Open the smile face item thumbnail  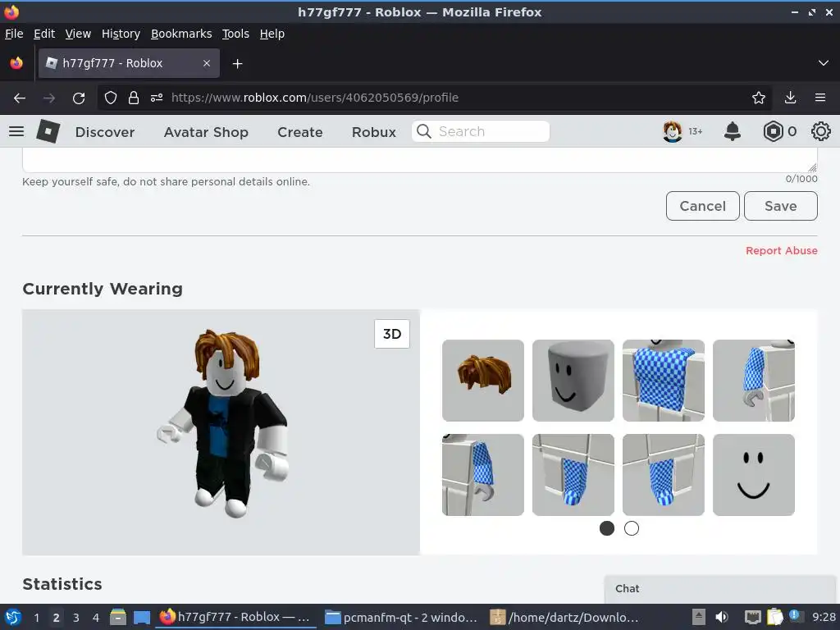click(754, 475)
